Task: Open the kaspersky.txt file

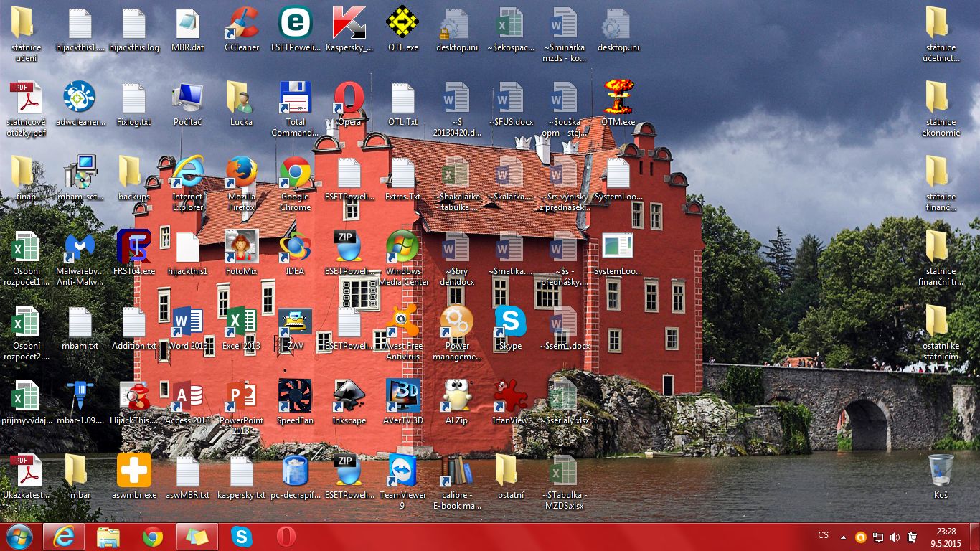Action: pos(241,477)
